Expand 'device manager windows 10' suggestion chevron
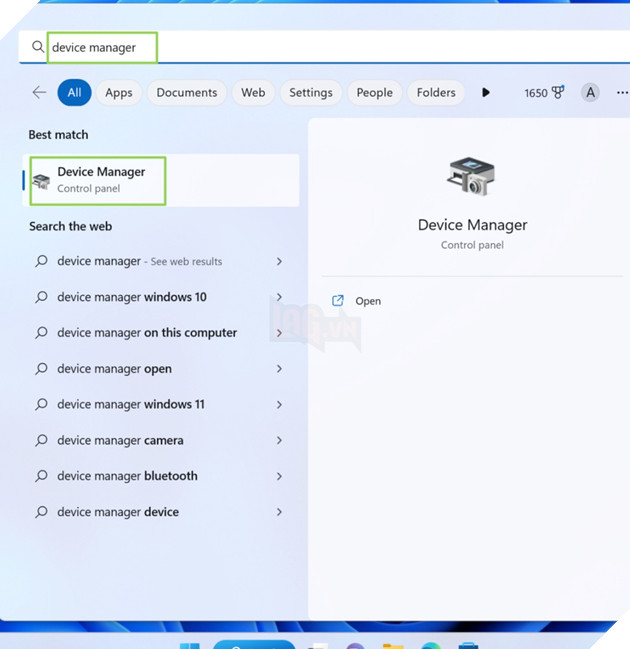 279,297
